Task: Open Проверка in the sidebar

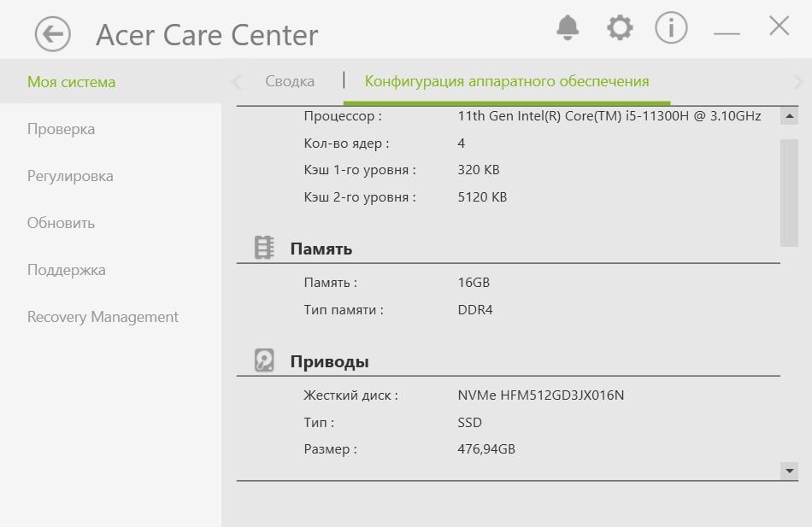Action: pos(61,129)
